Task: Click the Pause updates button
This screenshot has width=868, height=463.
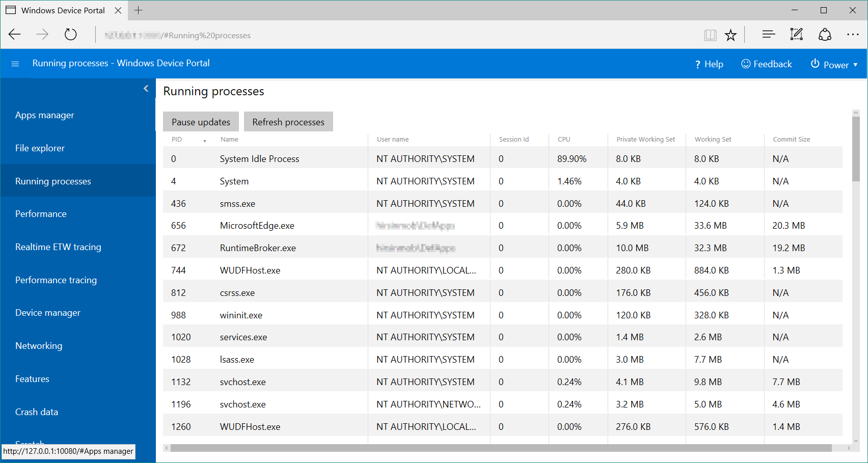Action: [x=201, y=122]
